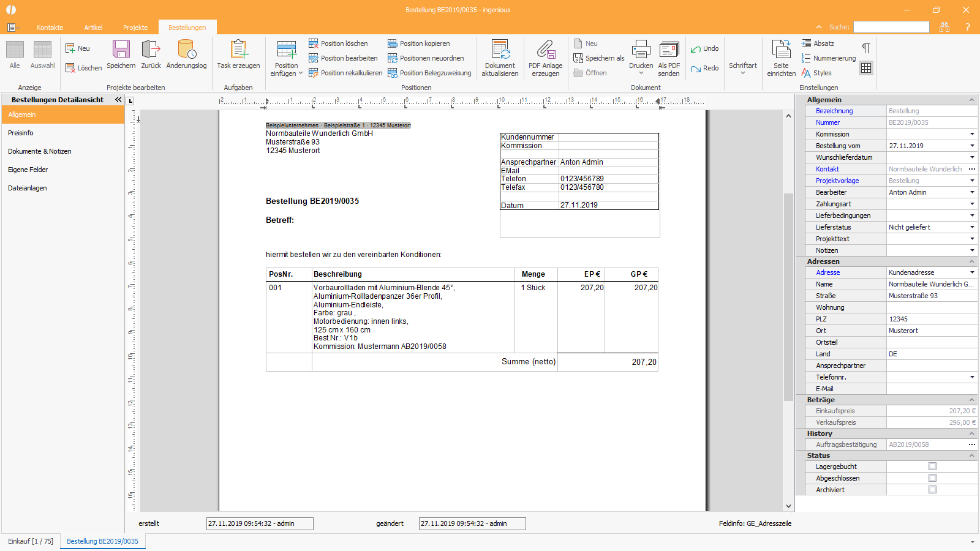The width and height of the screenshot is (980, 551).
Task: Open Styles settings
Action: pyautogui.click(x=816, y=73)
